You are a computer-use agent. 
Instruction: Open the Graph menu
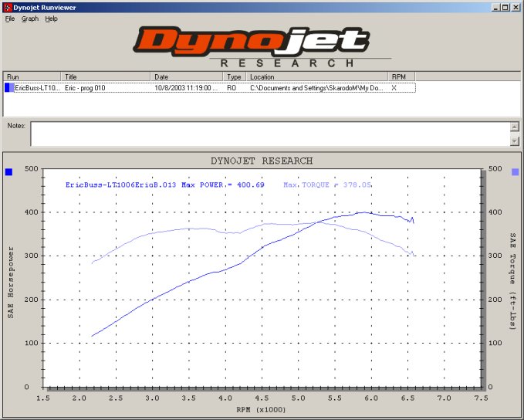[30, 19]
